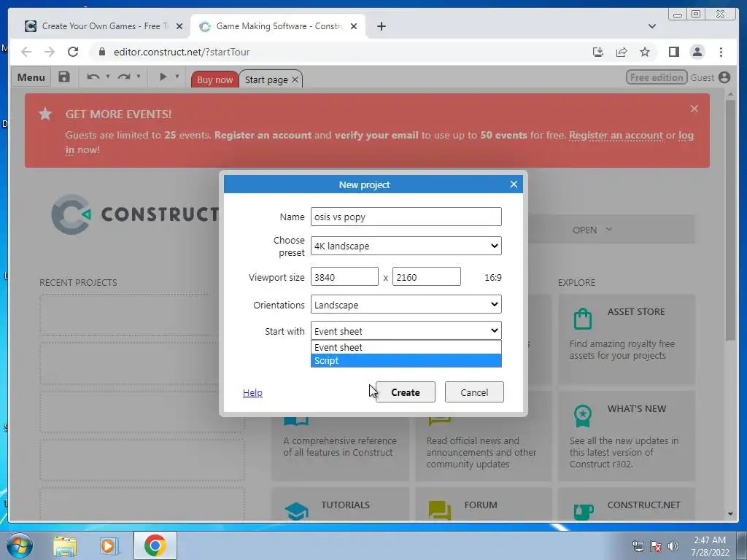Open Action Center flag in tray

point(656,546)
